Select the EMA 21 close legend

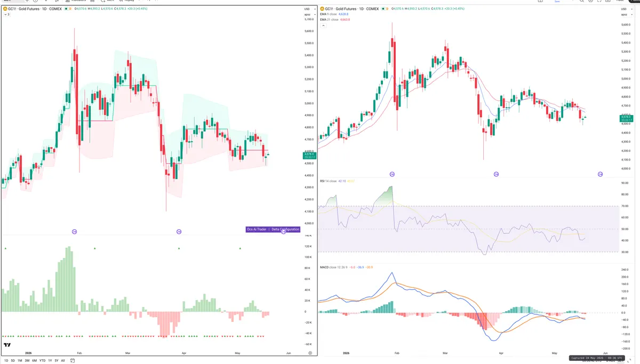pyautogui.click(x=335, y=20)
